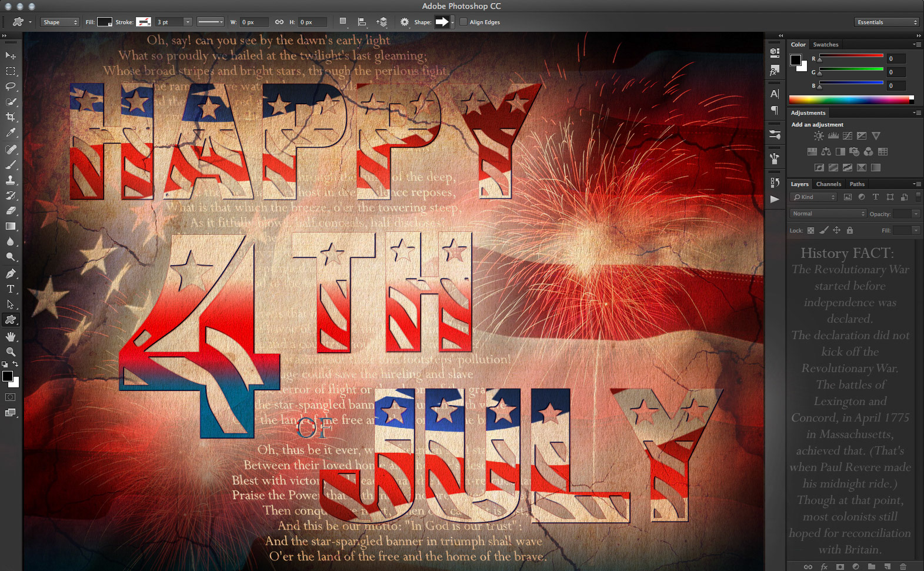Add a Brightness/Contrast adjustment
Viewport: 924px width, 571px height.
tap(819, 136)
